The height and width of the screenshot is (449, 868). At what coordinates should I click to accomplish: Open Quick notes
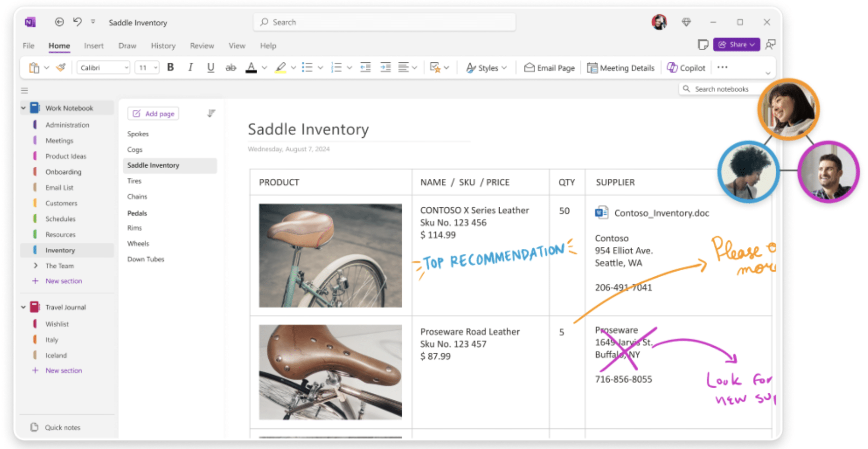55,427
